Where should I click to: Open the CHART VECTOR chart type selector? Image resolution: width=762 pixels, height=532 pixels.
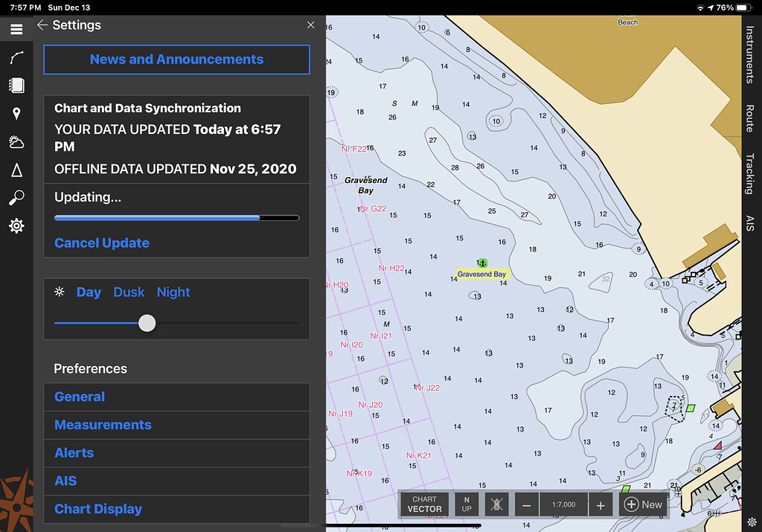point(425,504)
